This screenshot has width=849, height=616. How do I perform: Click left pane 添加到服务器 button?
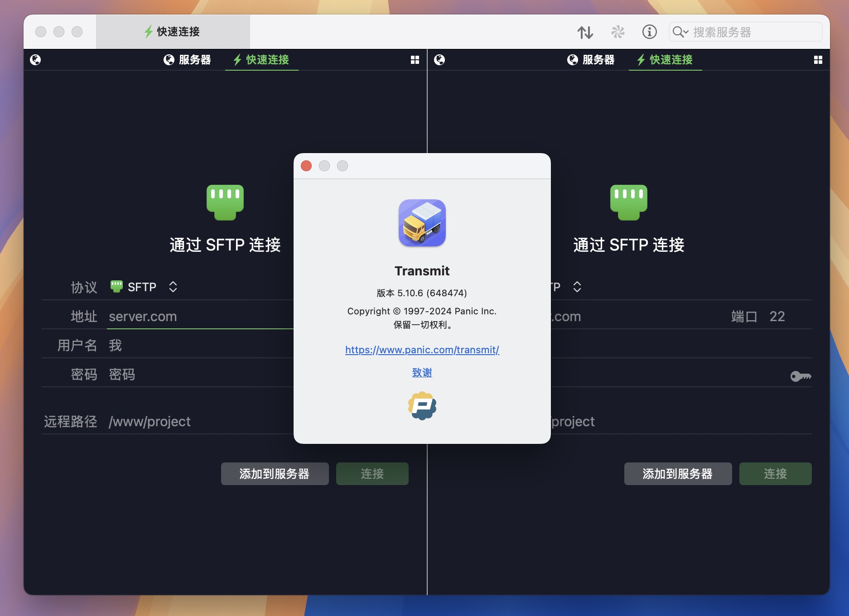click(x=275, y=474)
